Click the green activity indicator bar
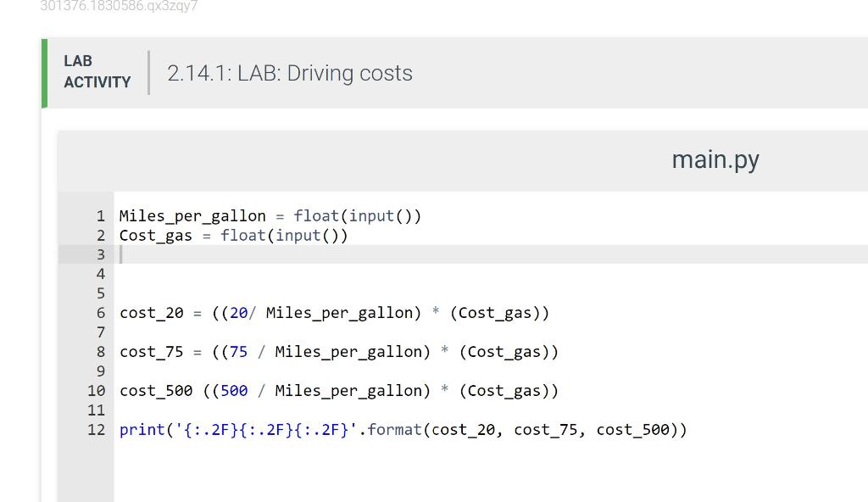Screen dimensions: 868x502 pyautogui.click(x=44, y=73)
